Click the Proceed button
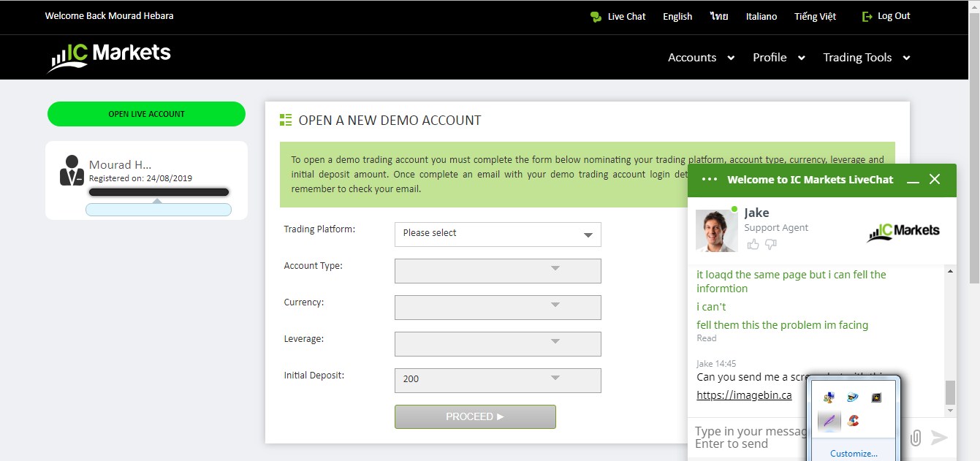The image size is (980, 461). [475, 416]
